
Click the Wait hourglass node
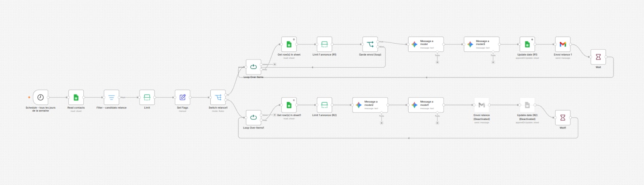598,57
